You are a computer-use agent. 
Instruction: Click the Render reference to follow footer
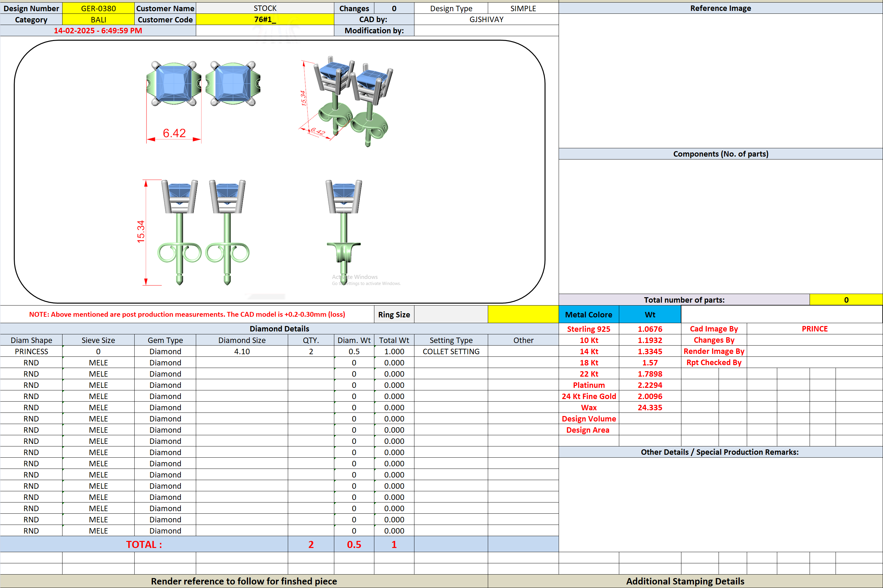click(244, 581)
